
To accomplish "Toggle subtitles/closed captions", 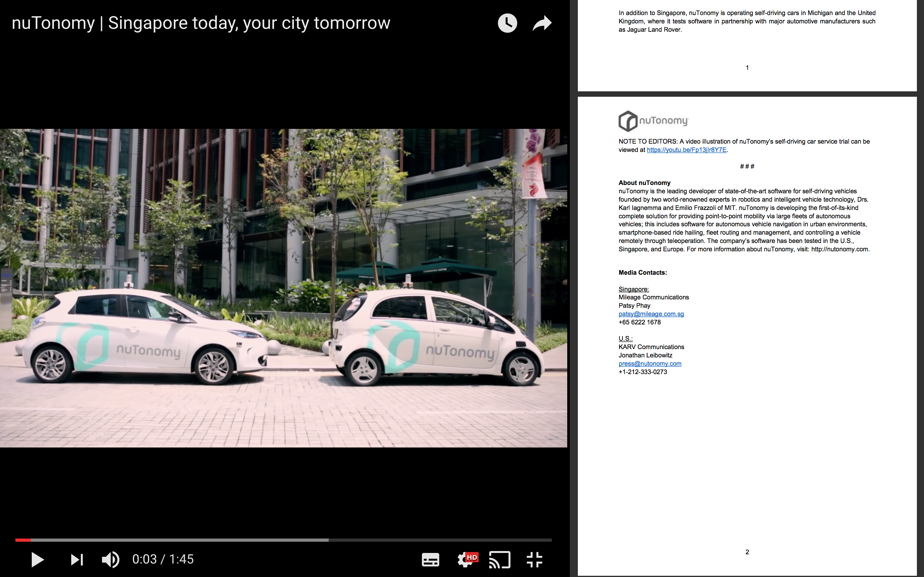I will [430, 560].
